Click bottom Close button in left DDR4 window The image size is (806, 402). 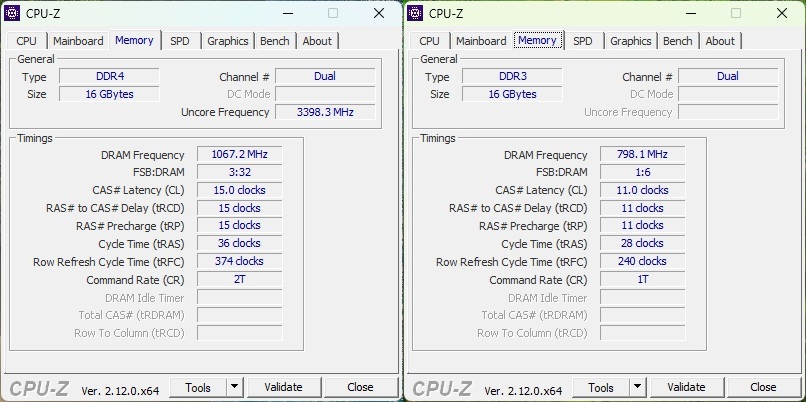tap(360, 387)
